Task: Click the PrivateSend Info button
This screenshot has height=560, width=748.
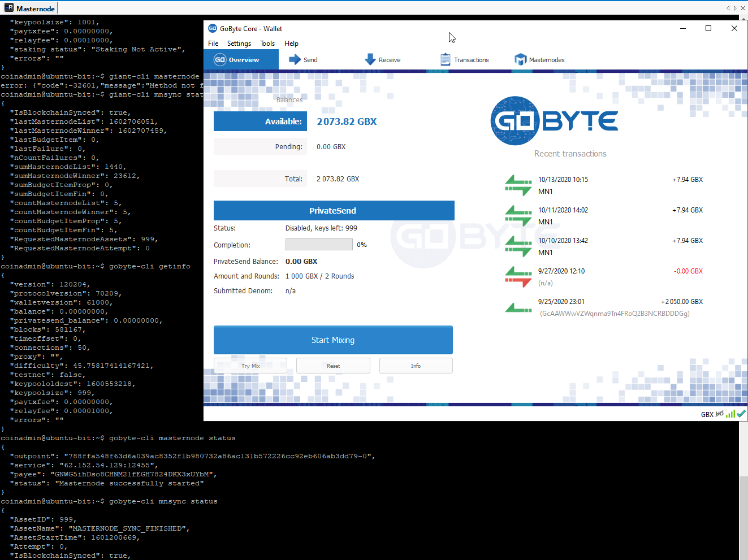Action: point(416,366)
